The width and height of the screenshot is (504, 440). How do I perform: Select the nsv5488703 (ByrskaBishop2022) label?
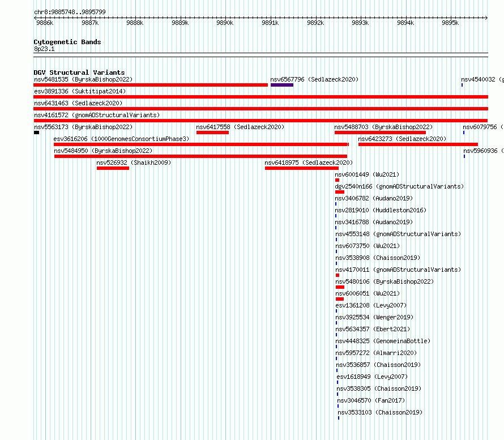(x=383, y=127)
